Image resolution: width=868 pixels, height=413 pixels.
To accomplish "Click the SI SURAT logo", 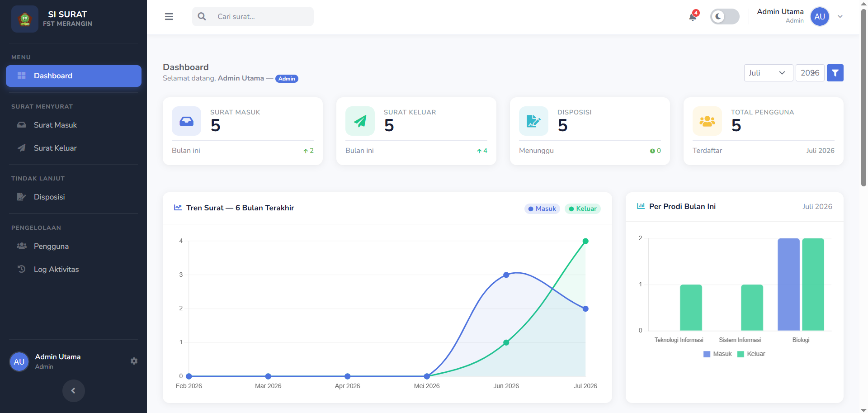I will (x=25, y=19).
